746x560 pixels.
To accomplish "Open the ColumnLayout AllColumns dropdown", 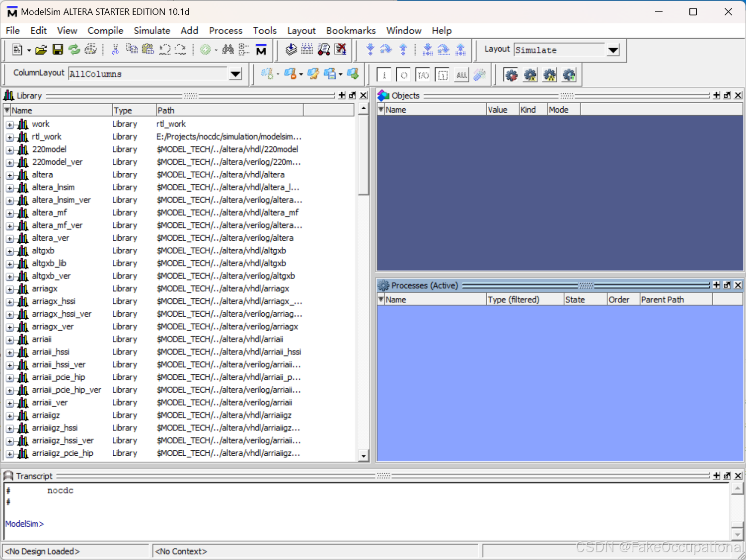I will pyautogui.click(x=235, y=74).
